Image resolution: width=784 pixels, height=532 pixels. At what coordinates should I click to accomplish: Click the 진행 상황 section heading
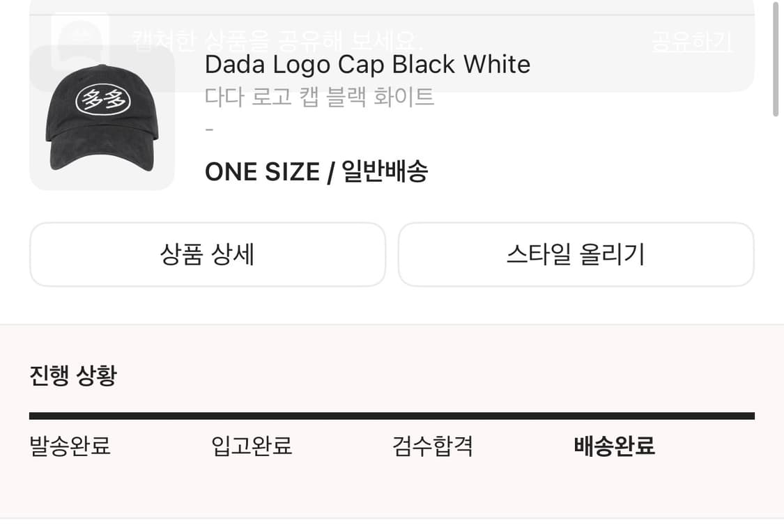pos(72,375)
